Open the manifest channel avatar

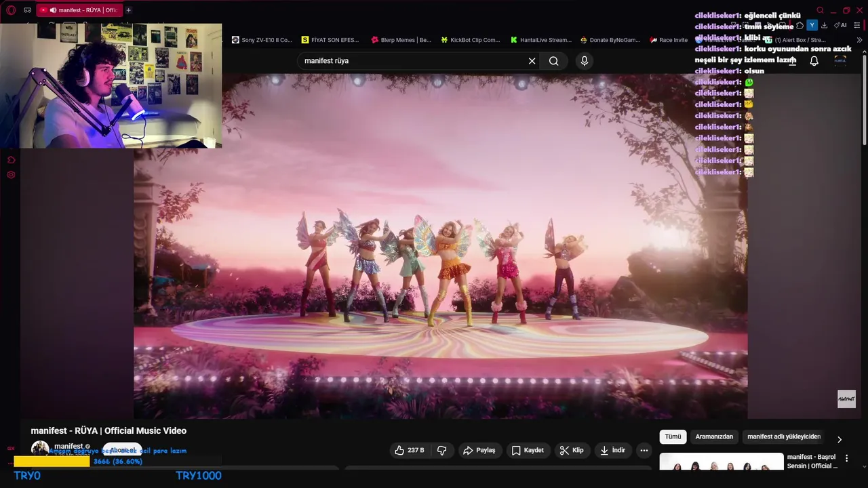[x=40, y=448]
